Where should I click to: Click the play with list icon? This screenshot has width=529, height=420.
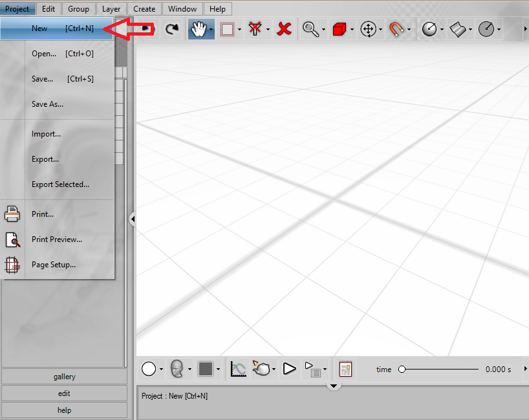[313, 369]
